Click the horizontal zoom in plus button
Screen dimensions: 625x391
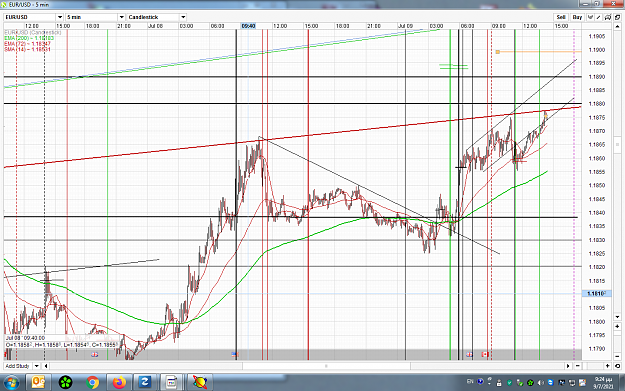608,366
